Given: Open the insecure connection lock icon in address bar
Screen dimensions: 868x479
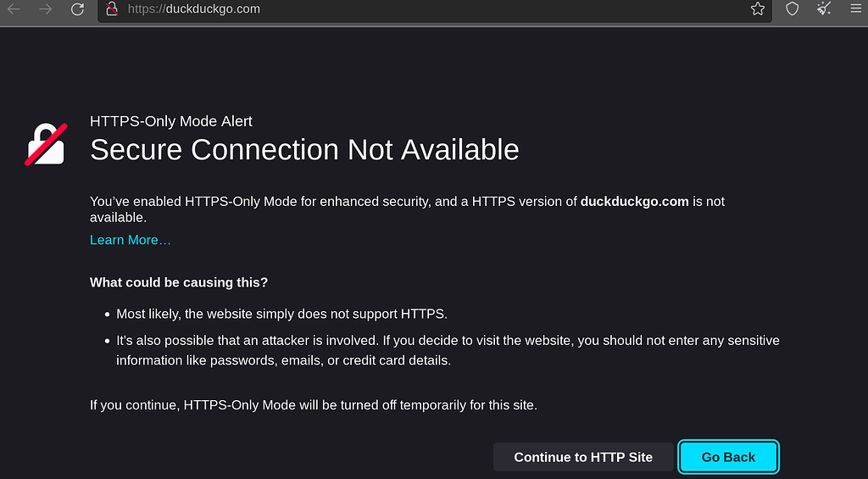Looking at the screenshot, I should coord(113,8).
